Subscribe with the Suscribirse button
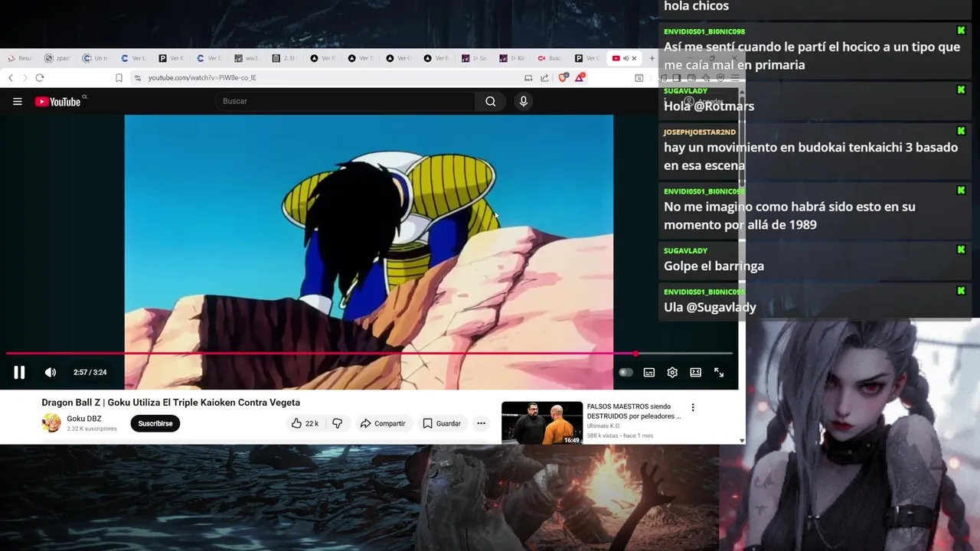This screenshot has width=980, height=551. click(155, 423)
